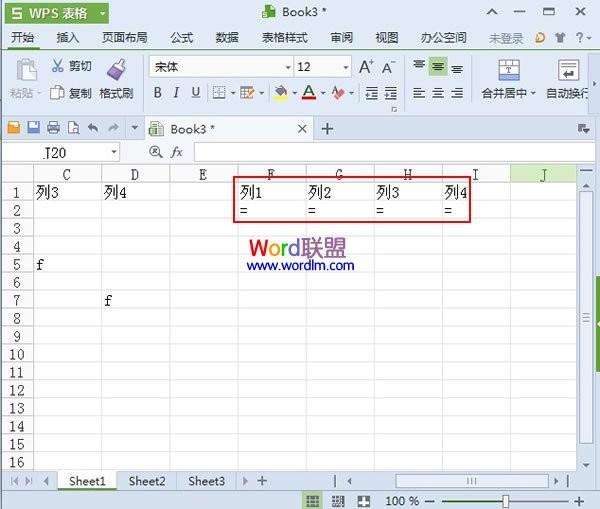Open the 视图 ribbon tab
This screenshot has width=600, height=509.
(387, 38)
